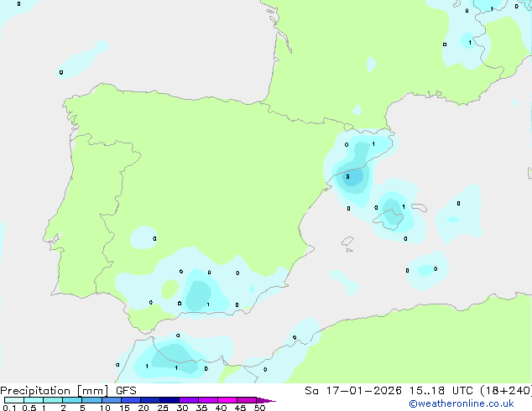
Task: Pick the 40–45 mm bright magenta swatch
Action: click(x=227, y=400)
